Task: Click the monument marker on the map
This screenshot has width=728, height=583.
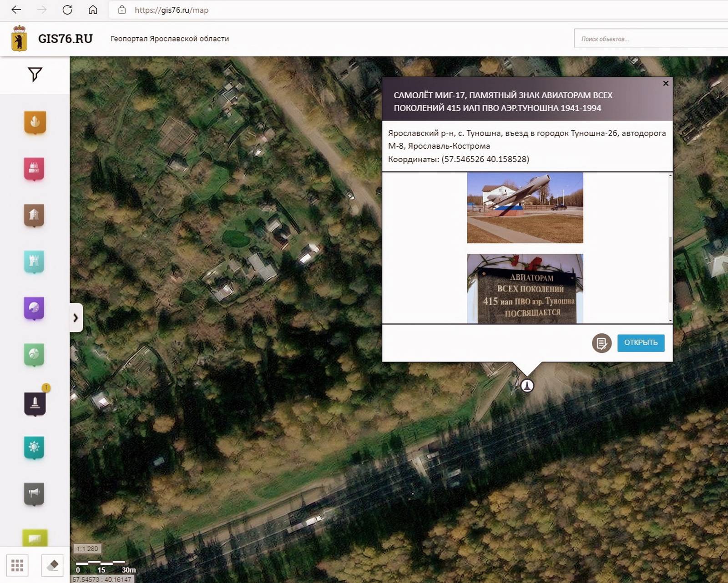Action: 527,386
